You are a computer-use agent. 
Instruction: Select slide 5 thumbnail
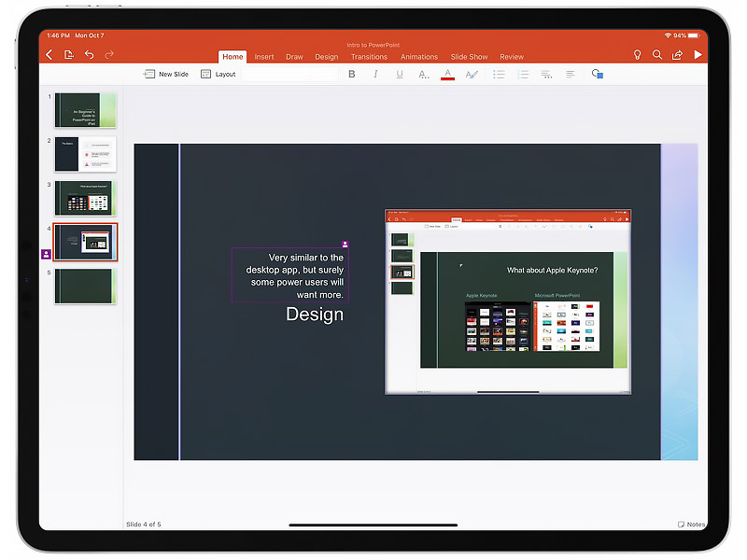pyautogui.click(x=85, y=286)
